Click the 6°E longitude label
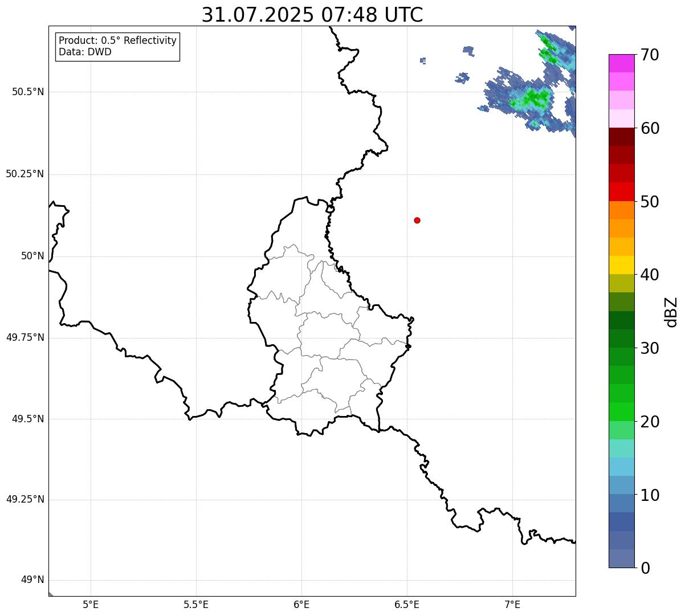Image resolution: width=685 pixels, height=616 pixels. point(301,605)
